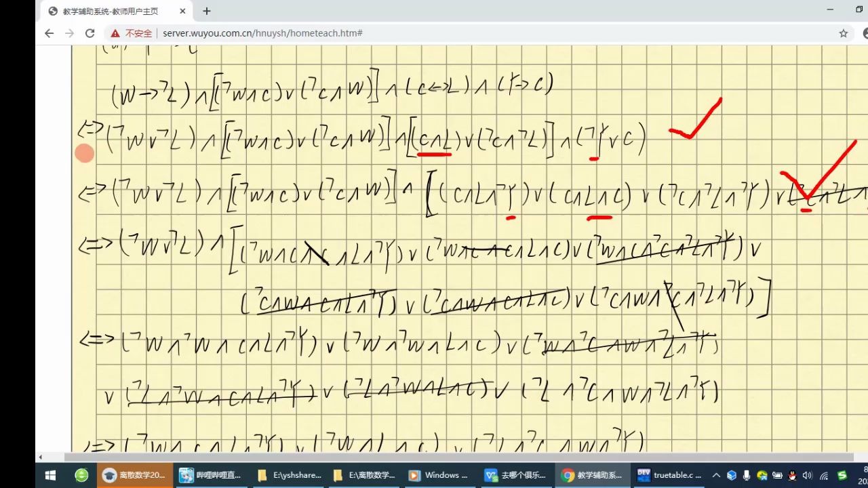Open E:\离散数学 folder taskbar window
This screenshot has width=868, height=488.
(x=363, y=476)
